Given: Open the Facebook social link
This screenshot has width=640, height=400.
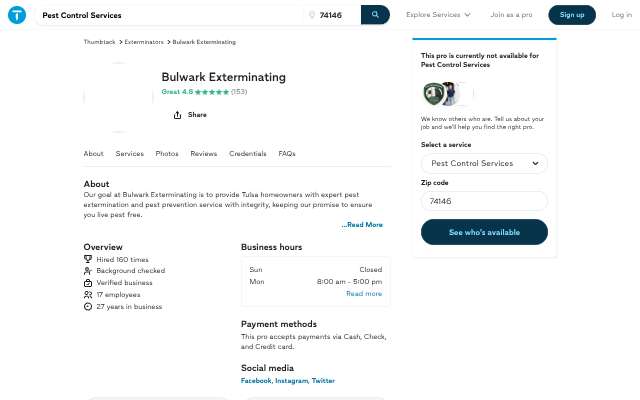Looking at the screenshot, I should pos(256,380).
